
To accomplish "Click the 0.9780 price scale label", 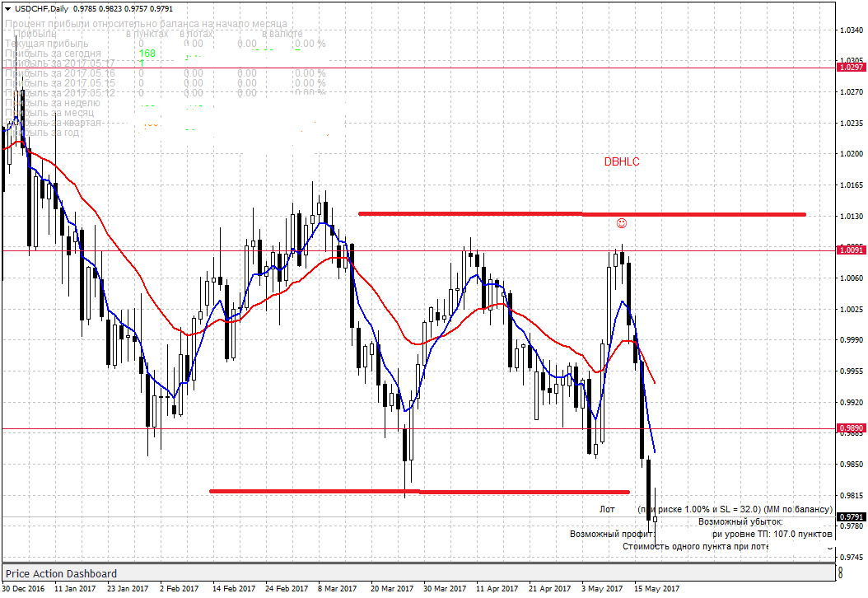I will 852,526.
